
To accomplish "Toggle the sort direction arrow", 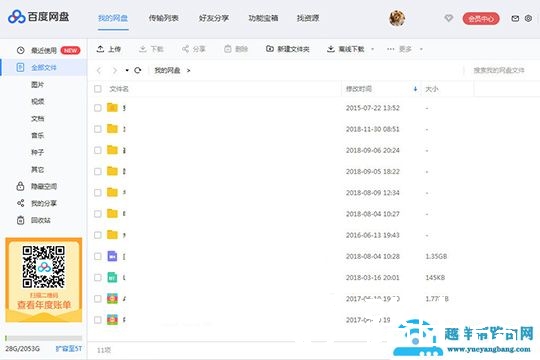I will tap(415, 89).
